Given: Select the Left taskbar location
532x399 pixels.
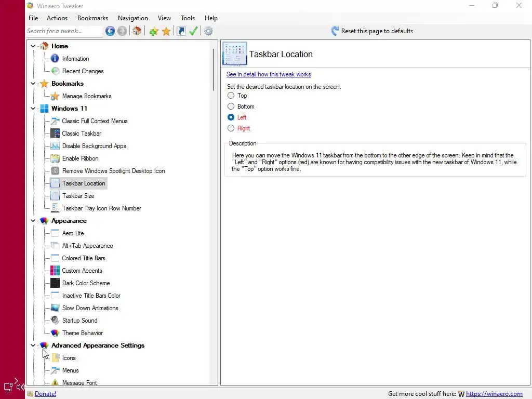Looking at the screenshot, I should click(231, 117).
